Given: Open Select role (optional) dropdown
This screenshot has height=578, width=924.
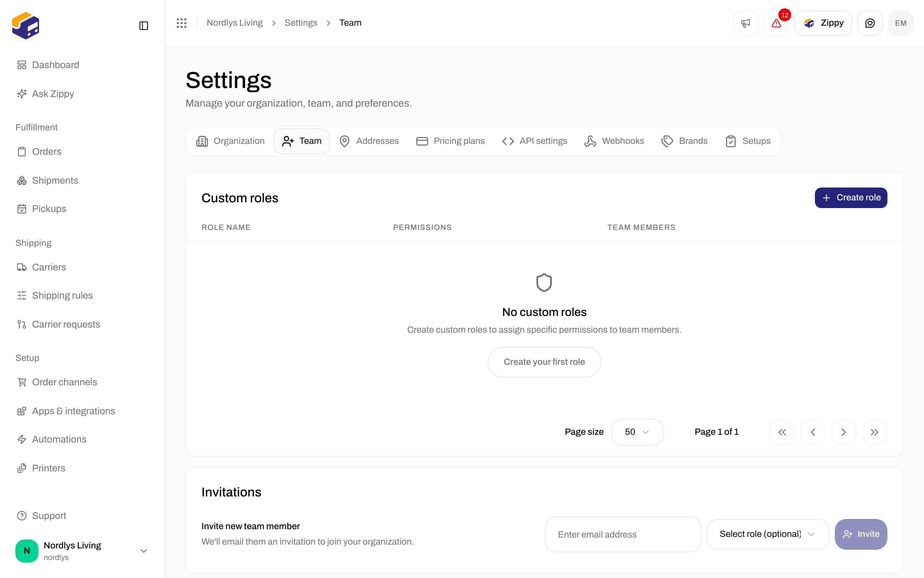Looking at the screenshot, I should tap(767, 534).
